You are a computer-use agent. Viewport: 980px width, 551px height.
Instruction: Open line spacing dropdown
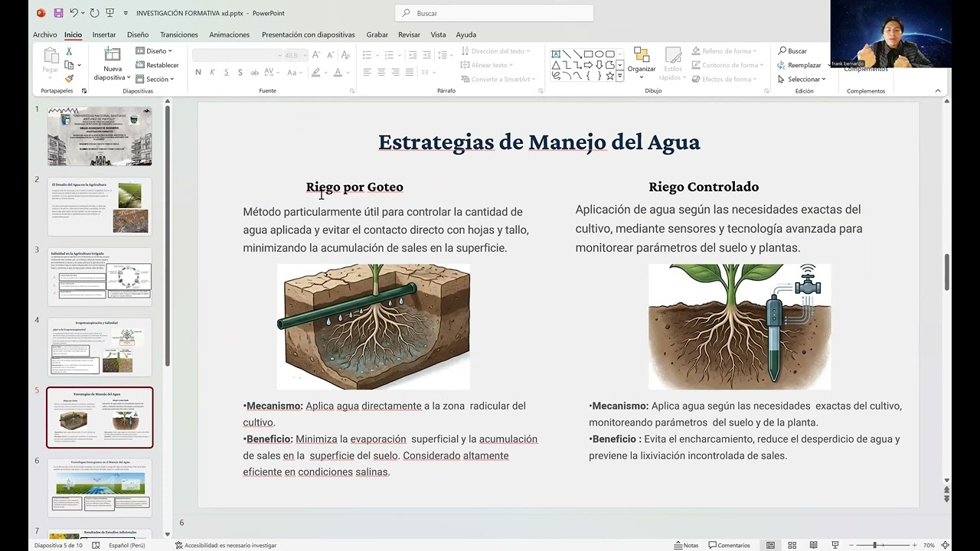[443, 55]
